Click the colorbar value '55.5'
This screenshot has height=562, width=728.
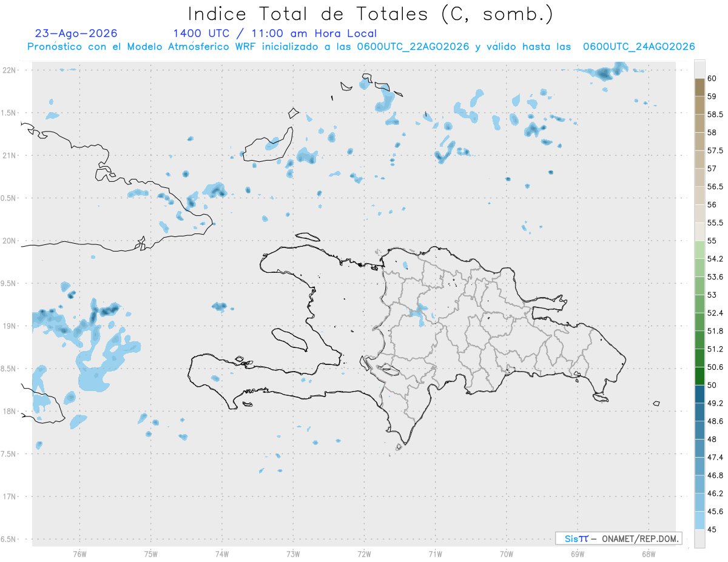tap(715, 223)
